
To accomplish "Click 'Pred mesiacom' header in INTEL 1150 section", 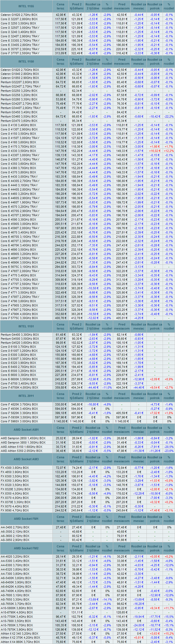I will click(x=122, y=62).
